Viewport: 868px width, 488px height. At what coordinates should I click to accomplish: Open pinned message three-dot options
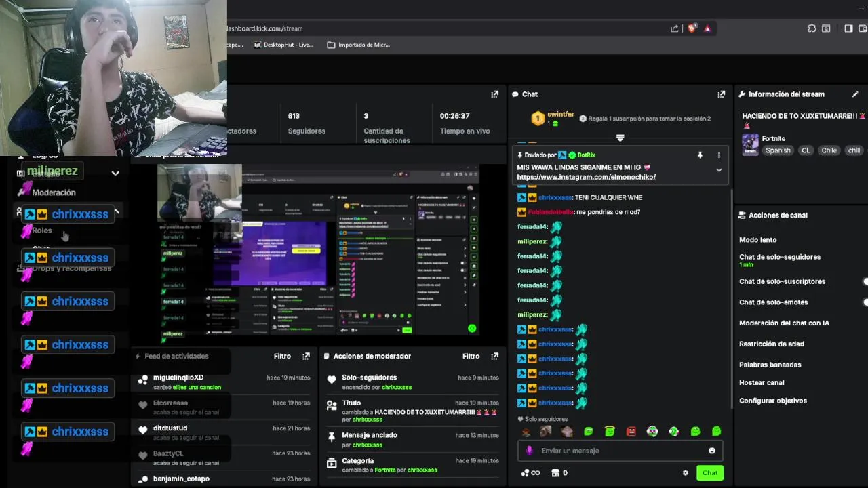pos(719,155)
